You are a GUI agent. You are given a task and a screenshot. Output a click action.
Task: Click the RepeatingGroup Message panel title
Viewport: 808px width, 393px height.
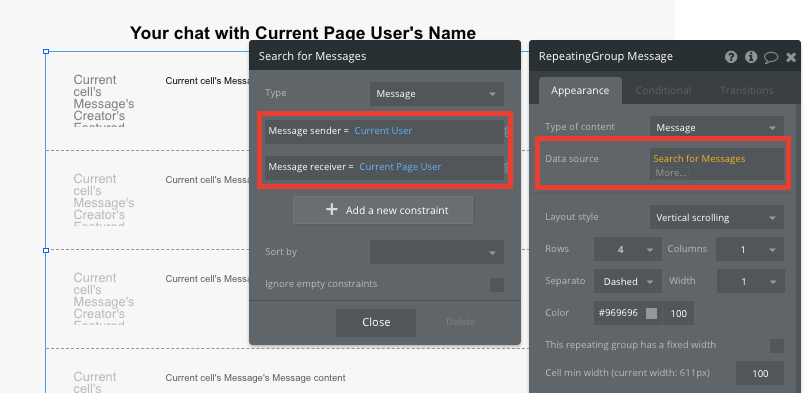605,56
